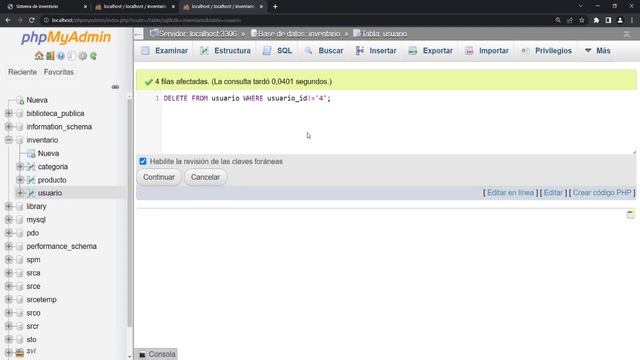The height and width of the screenshot is (360, 640).
Task: Click the Editar link
Action: tap(553, 193)
